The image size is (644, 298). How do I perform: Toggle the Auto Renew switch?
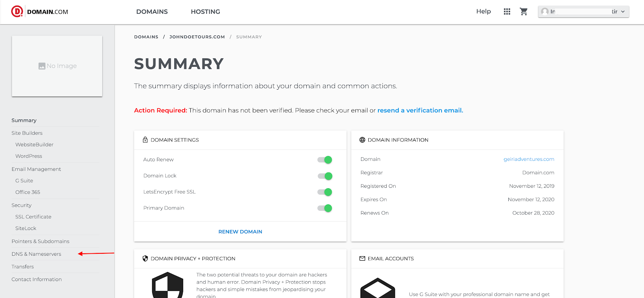click(x=325, y=160)
